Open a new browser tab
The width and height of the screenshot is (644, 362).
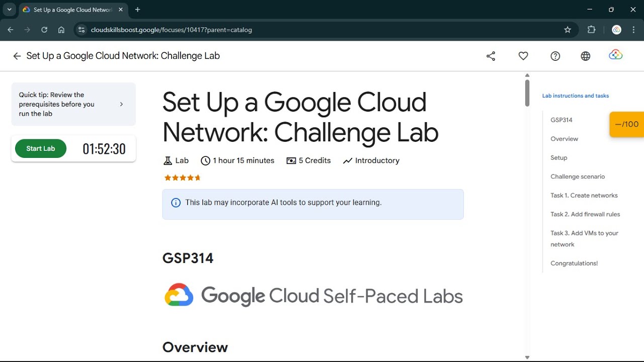click(138, 10)
